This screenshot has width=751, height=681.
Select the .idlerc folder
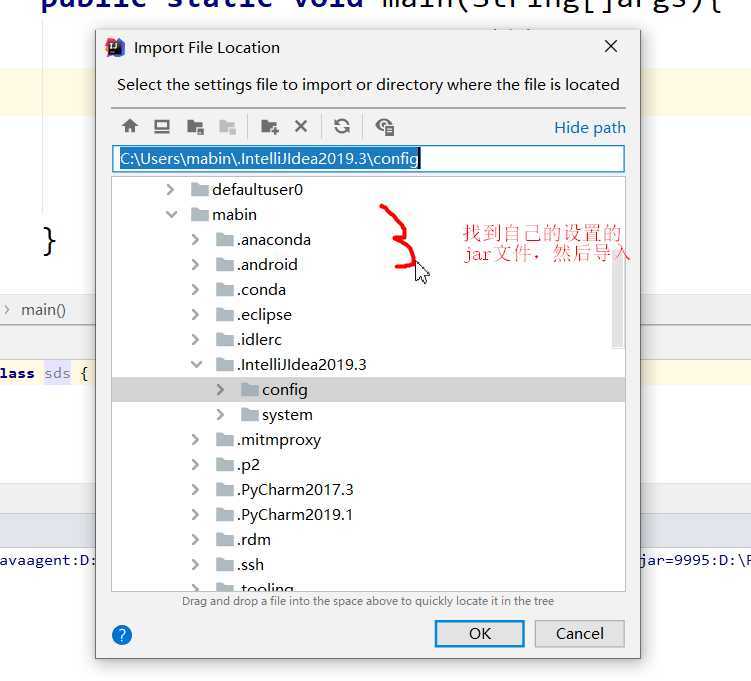[x=368, y=340]
